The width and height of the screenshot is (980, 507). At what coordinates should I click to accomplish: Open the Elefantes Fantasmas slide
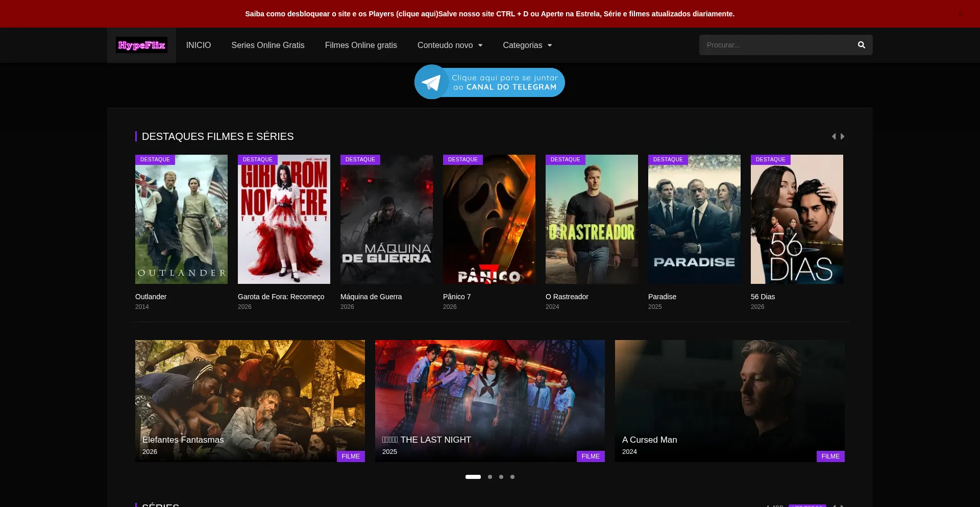250,401
